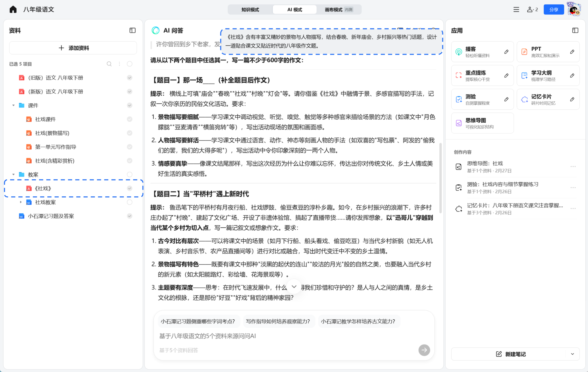The image size is (588, 372).
Task: Open search in the 资料 panel
Action: click(x=109, y=64)
